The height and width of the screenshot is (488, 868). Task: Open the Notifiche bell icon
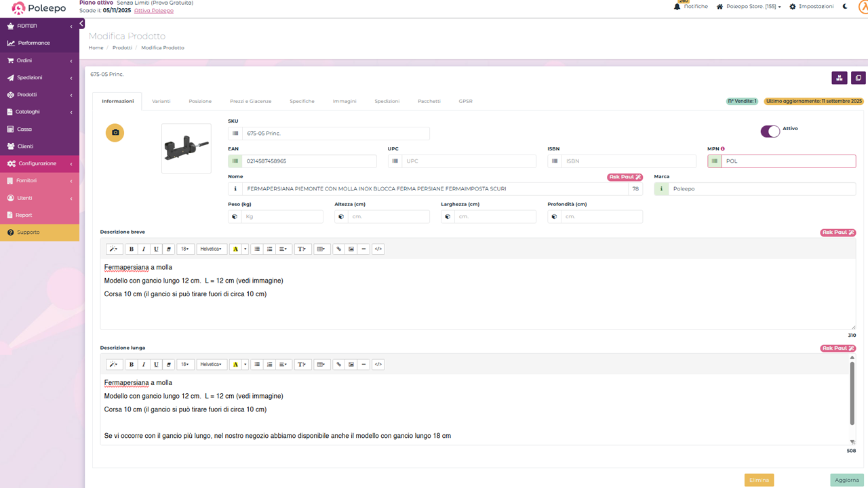click(677, 6)
